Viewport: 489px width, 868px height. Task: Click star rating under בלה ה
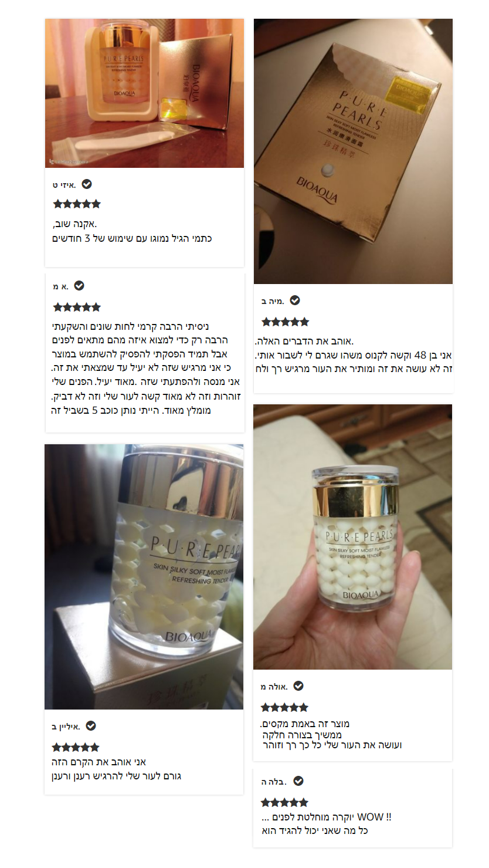coord(284,802)
